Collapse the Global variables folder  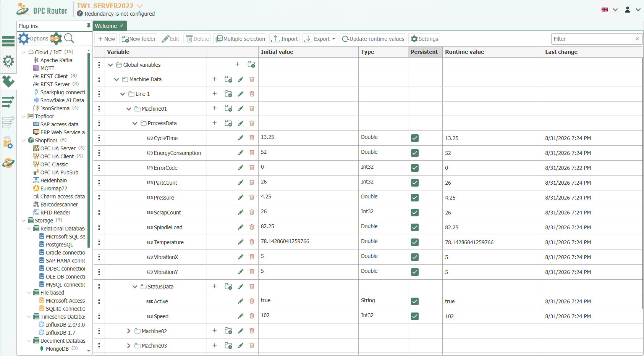point(110,65)
